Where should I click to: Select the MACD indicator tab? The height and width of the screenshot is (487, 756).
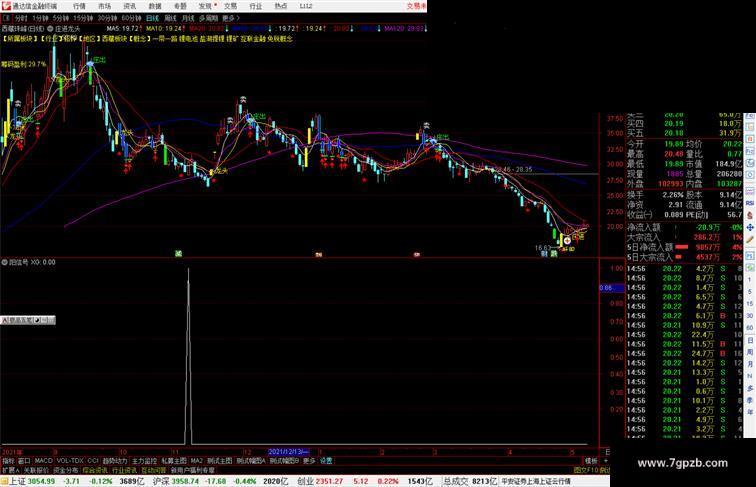click(43, 461)
